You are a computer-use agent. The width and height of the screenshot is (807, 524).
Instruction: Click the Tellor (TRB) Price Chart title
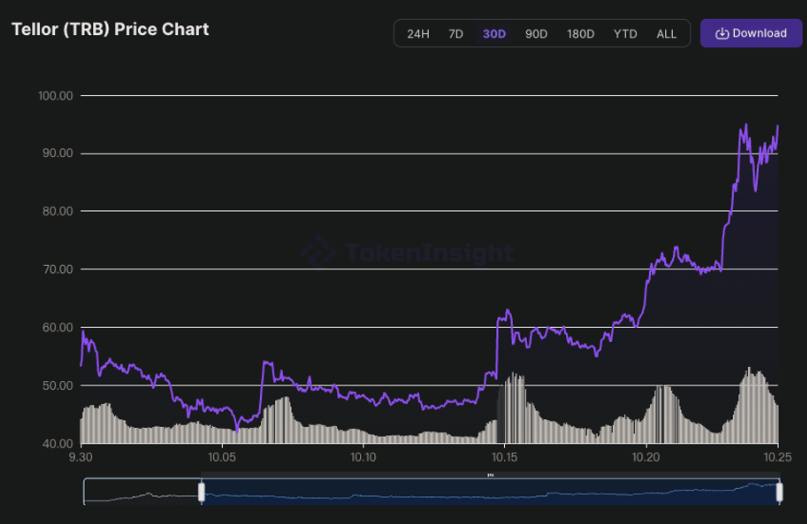coord(110,29)
